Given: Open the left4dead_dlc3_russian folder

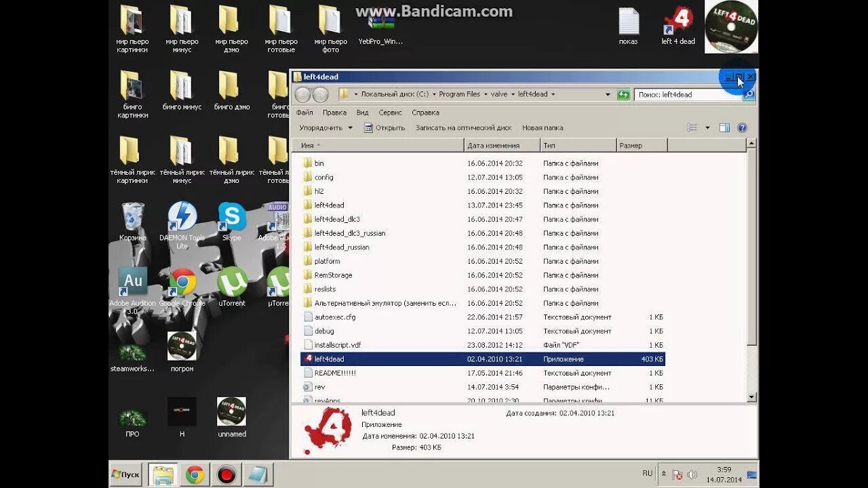Looking at the screenshot, I should [x=349, y=232].
